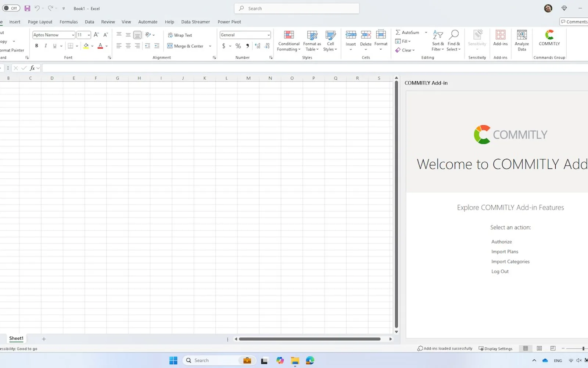Switch to Page Break Preview view

(553, 348)
